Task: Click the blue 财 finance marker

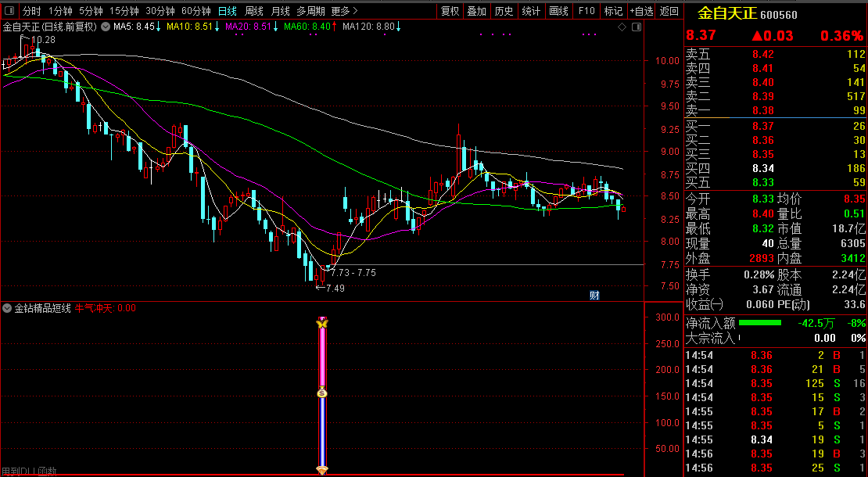Action: (594, 295)
